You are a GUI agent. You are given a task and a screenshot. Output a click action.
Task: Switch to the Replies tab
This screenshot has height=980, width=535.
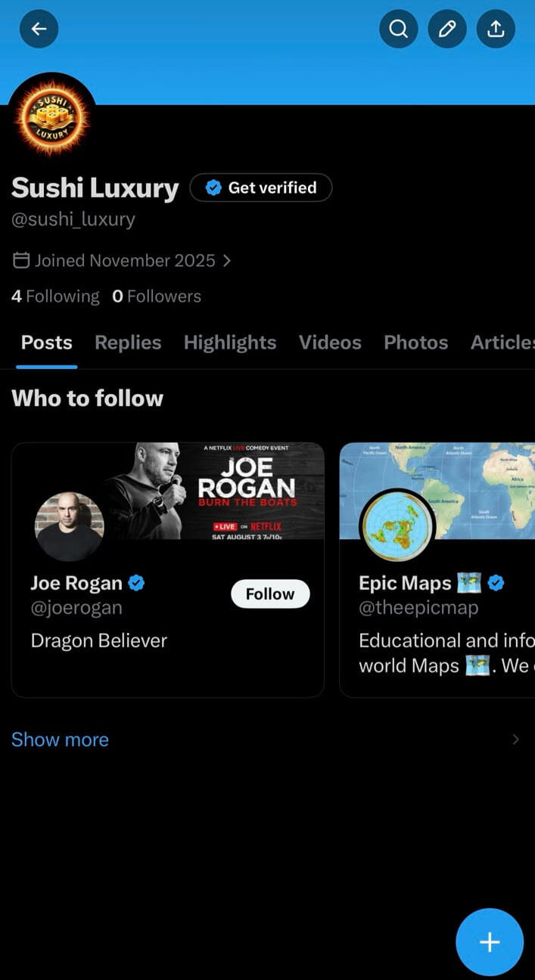click(x=128, y=343)
